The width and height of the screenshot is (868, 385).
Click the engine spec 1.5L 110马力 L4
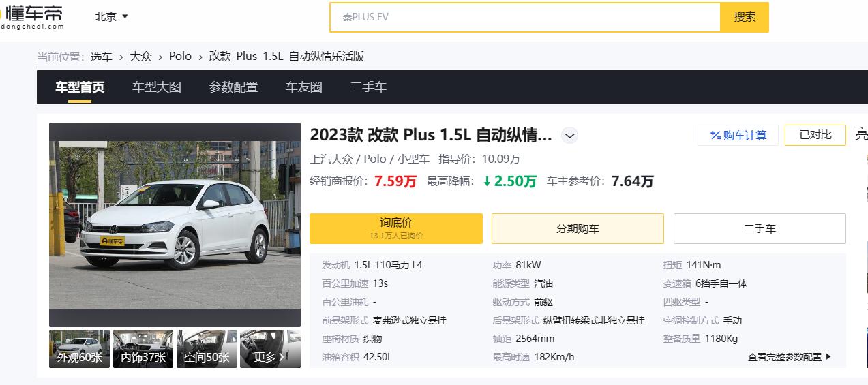[388, 265]
